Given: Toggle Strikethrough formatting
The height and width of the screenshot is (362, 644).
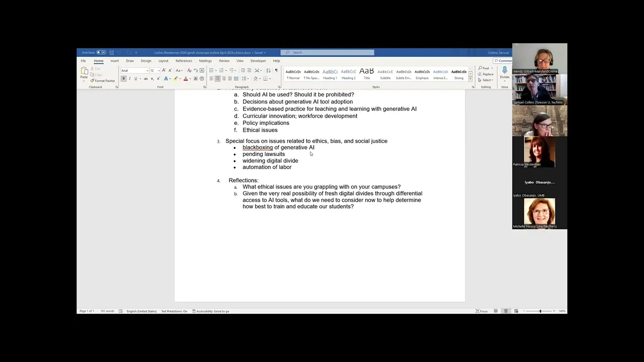Looking at the screenshot, I should [146, 78].
